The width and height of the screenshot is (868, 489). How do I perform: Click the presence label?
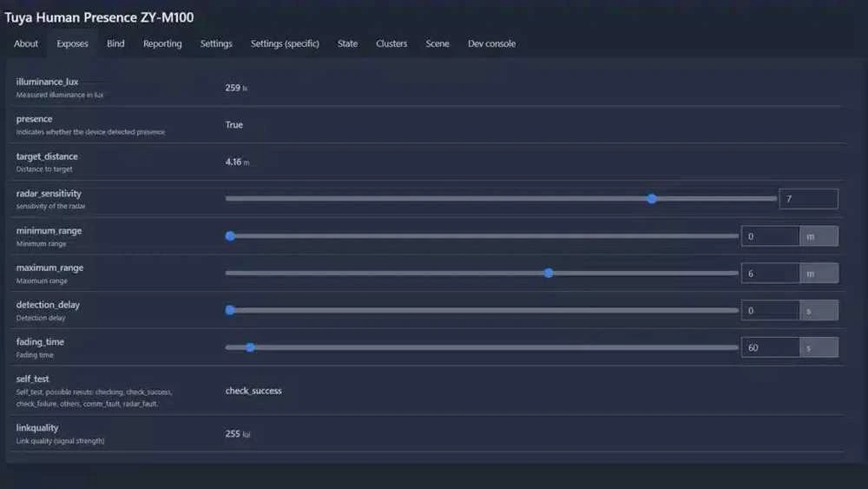click(x=35, y=118)
